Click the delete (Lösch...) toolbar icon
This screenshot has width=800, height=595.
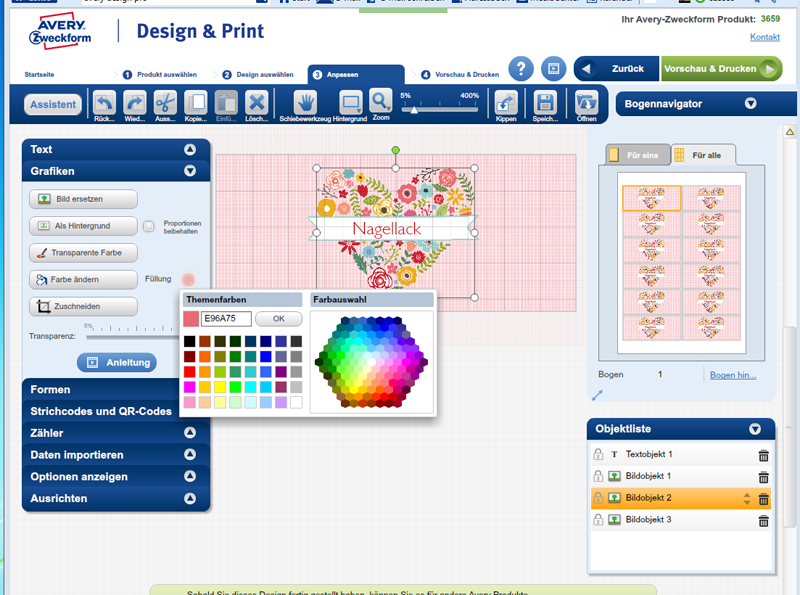point(257,102)
